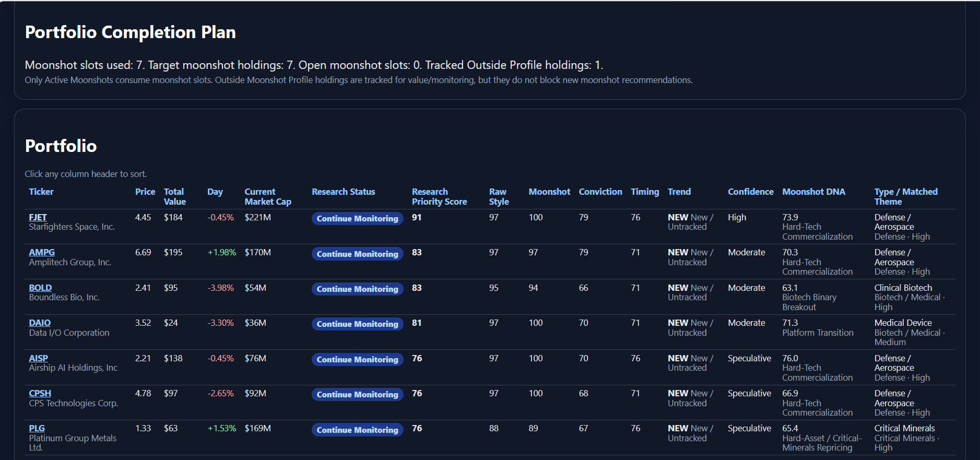Open the PLG ticker link
Viewport: 980px width, 460px height.
[x=37, y=428]
